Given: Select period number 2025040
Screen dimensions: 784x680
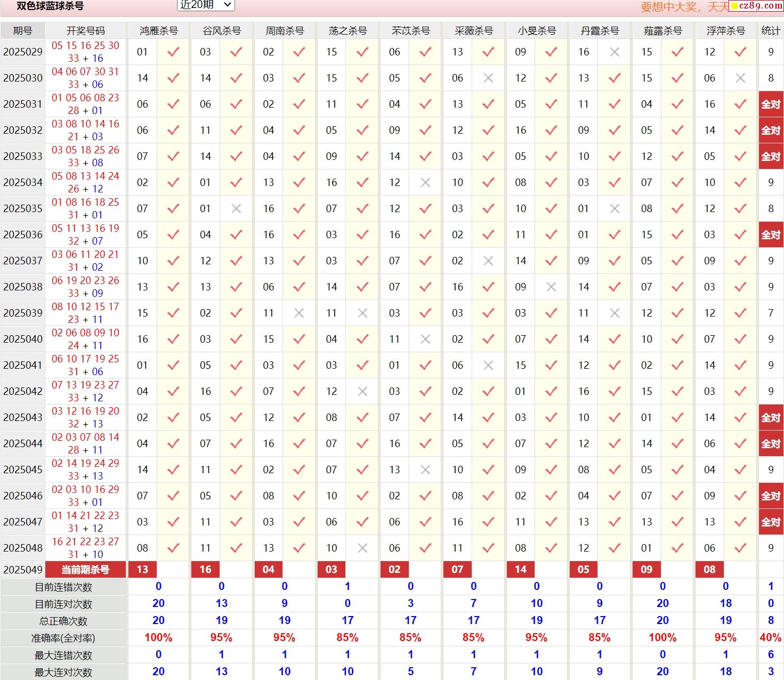Looking at the screenshot, I should 23,339.
